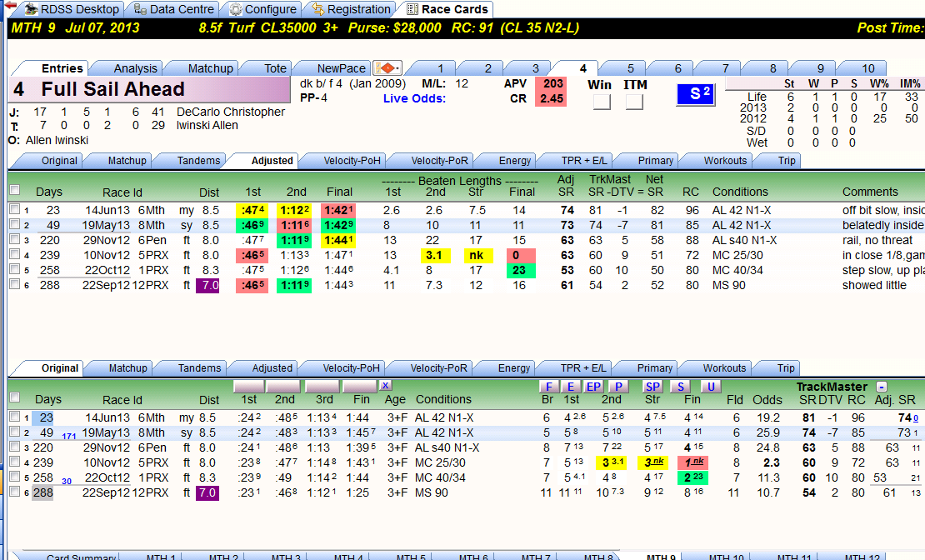Open the RDSS Desktop tab

tap(72, 9)
